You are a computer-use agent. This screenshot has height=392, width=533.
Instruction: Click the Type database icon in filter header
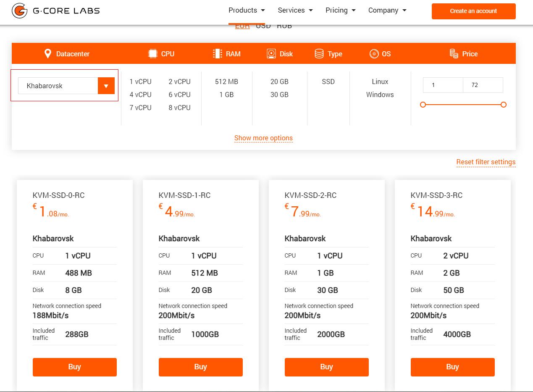pyautogui.click(x=319, y=54)
